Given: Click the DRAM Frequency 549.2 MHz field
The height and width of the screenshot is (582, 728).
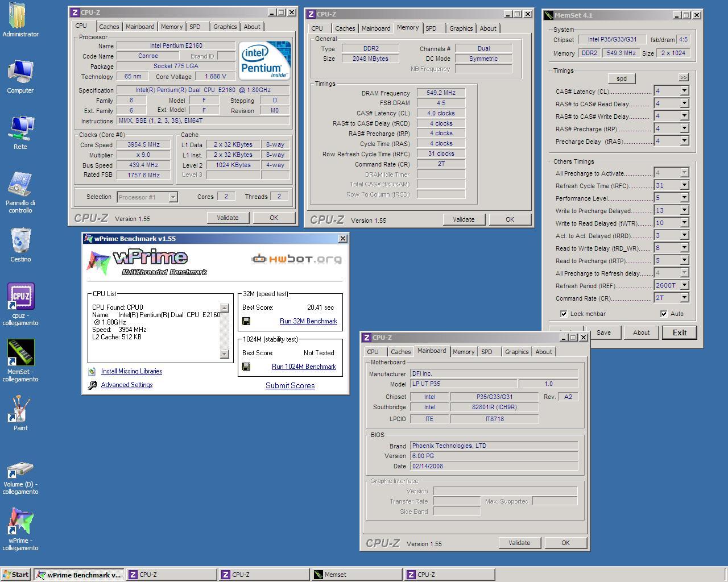Looking at the screenshot, I should pos(441,93).
